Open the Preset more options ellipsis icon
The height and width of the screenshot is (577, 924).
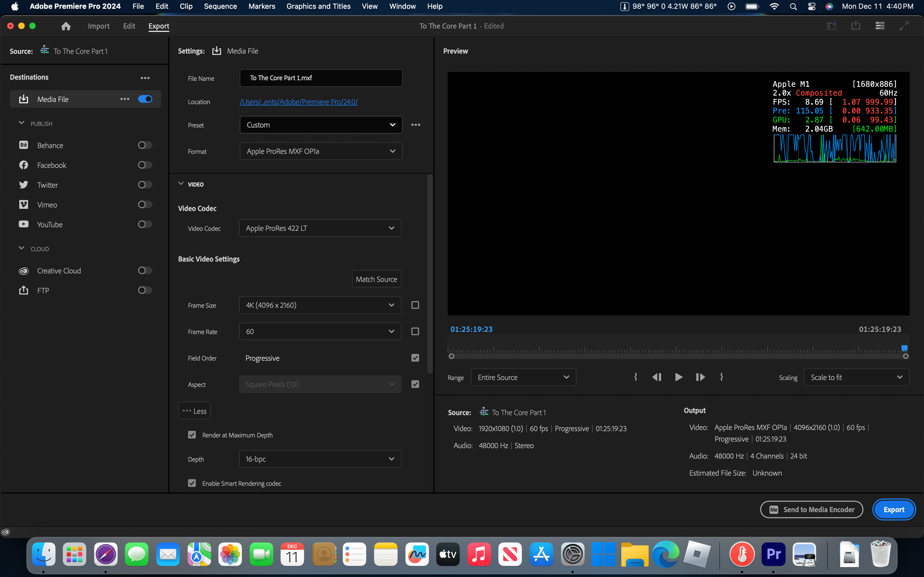click(416, 124)
